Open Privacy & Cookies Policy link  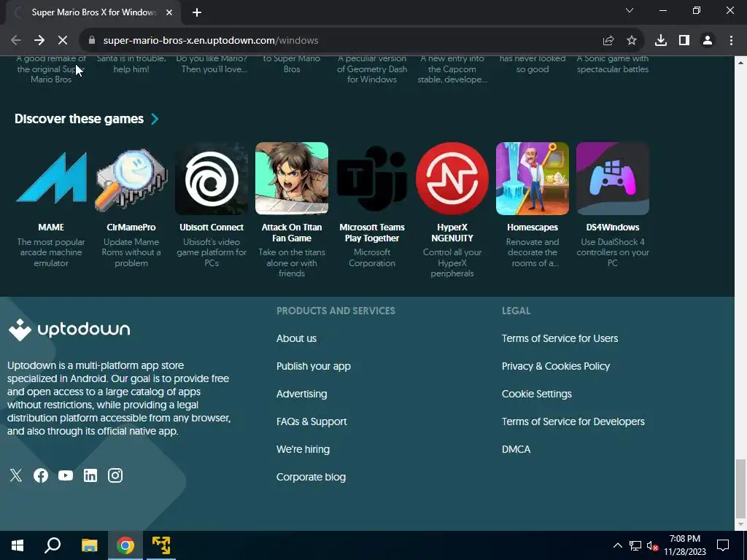tap(555, 366)
